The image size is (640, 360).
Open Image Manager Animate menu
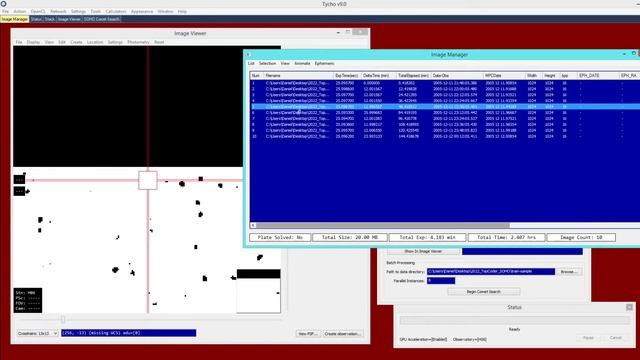click(x=302, y=63)
